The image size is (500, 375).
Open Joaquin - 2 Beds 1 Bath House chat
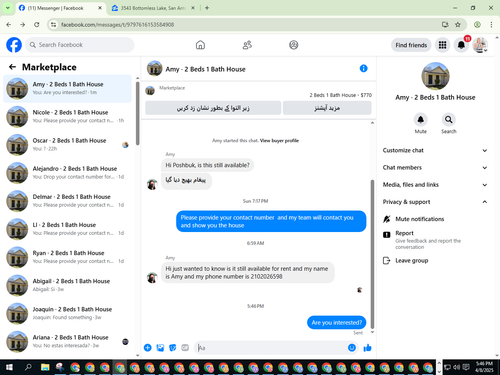pyautogui.click(x=67, y=313)
